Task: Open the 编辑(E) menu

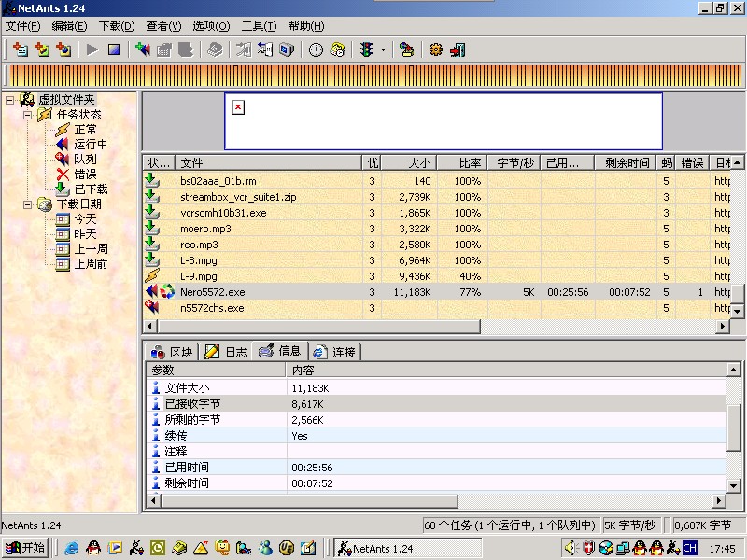Action: [69, 26]
